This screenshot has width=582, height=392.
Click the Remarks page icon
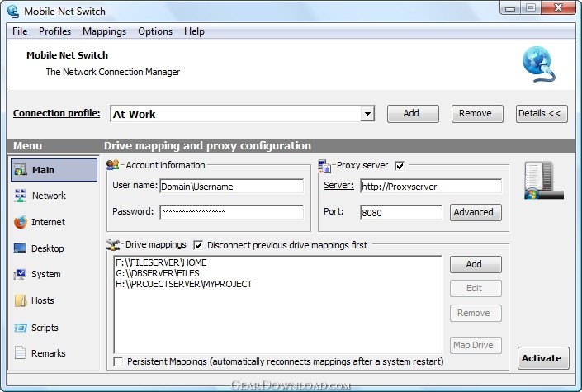tap(20, 352)
